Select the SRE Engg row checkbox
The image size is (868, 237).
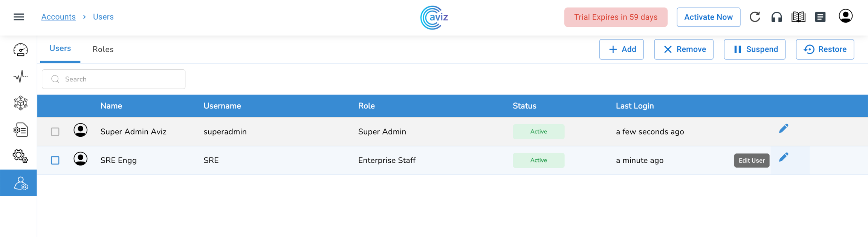click(55, 160)
